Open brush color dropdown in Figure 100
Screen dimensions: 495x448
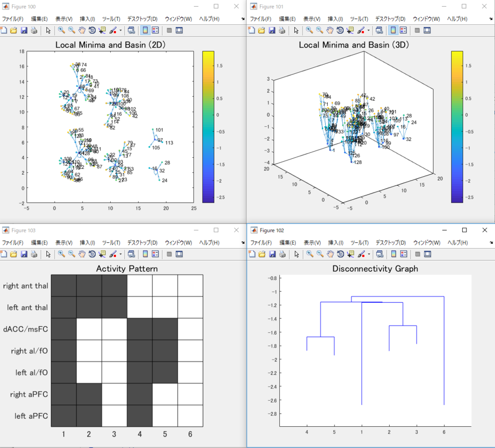(120, 30)
